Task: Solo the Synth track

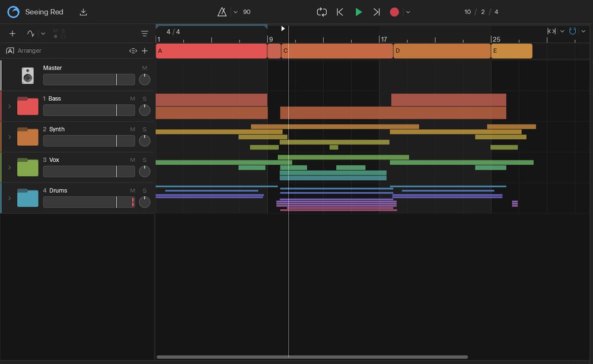Action: pos(145,129)
